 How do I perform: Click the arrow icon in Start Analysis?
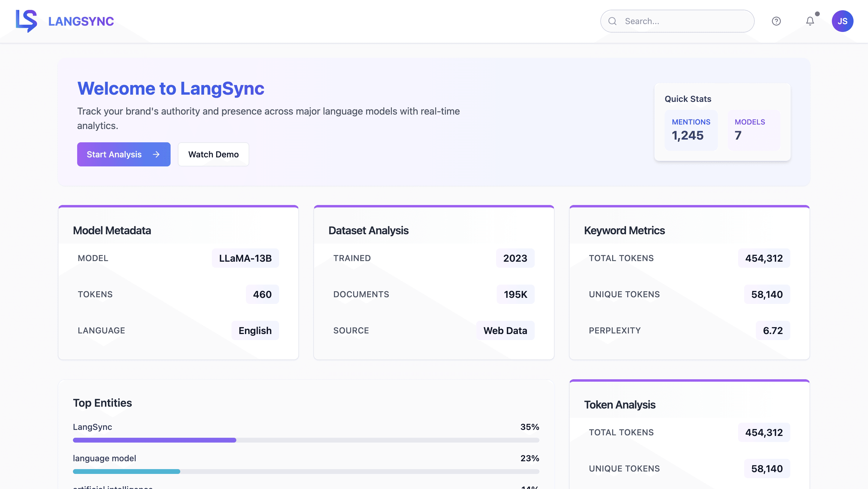click(156, 154)
